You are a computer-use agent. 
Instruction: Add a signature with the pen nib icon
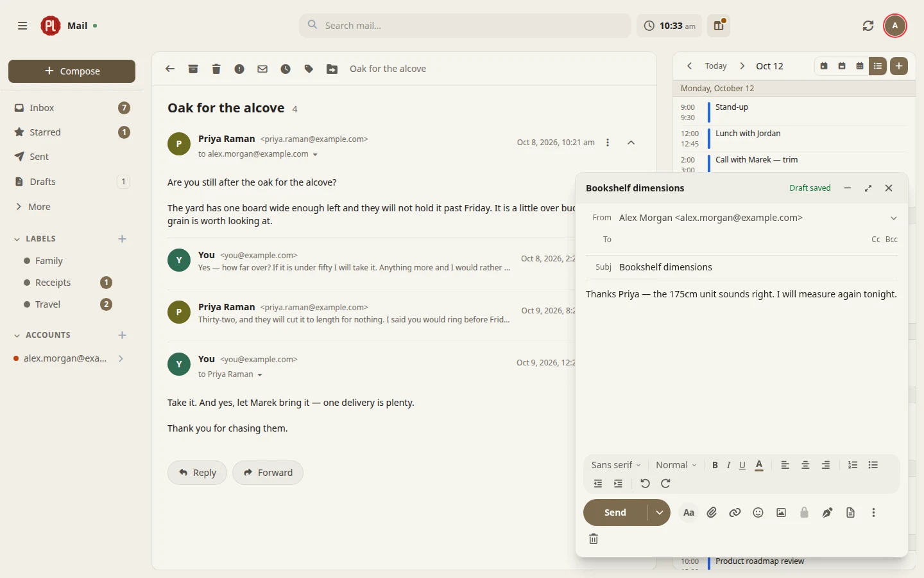(x=828, y=512)
